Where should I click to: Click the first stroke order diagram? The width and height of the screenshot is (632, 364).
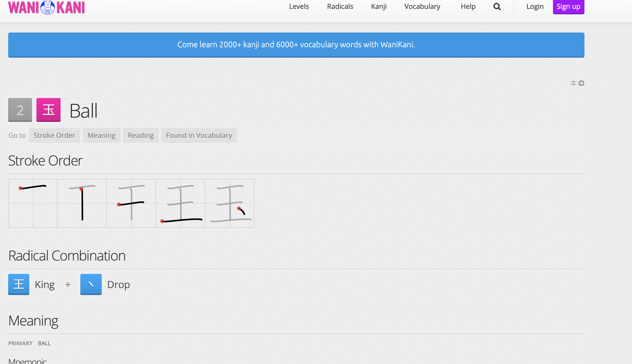pos(33,203)
